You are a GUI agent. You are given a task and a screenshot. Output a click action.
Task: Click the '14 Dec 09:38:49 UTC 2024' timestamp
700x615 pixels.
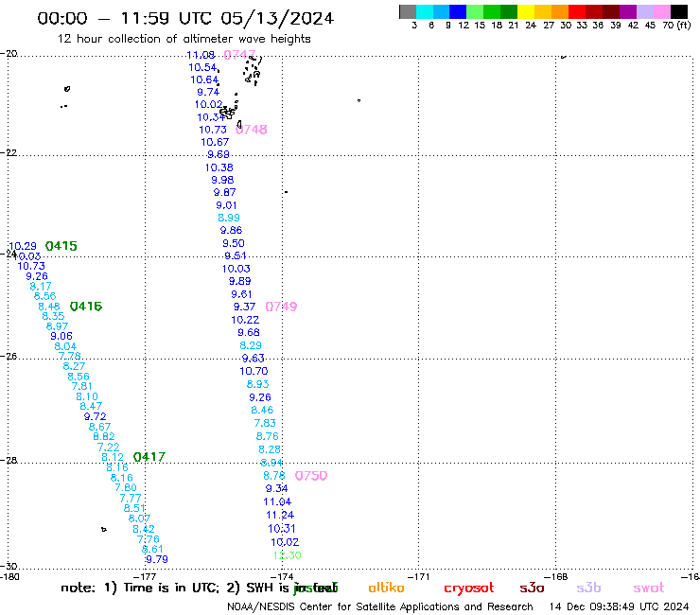[x=620, y=607]
